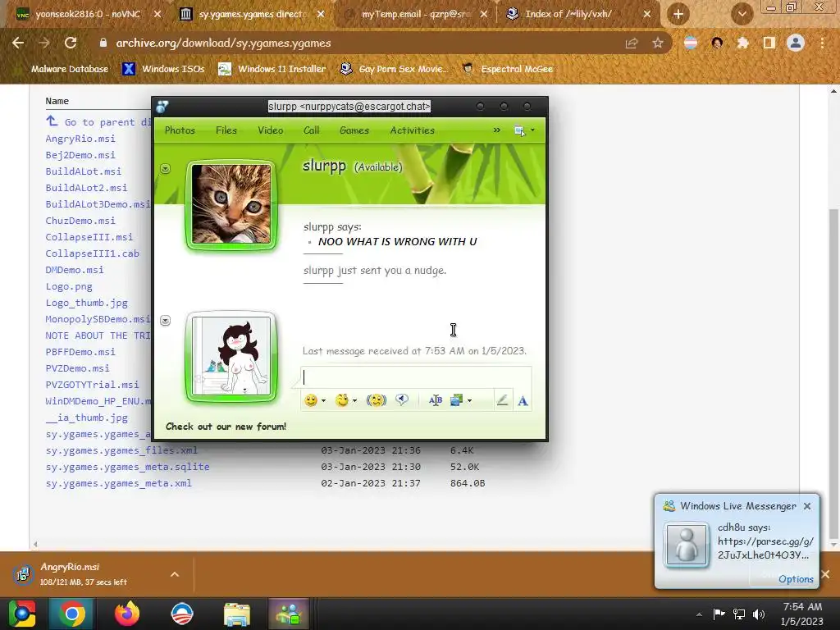Start a Video call from the toolbar
The image size is (840, 630).
271,130
